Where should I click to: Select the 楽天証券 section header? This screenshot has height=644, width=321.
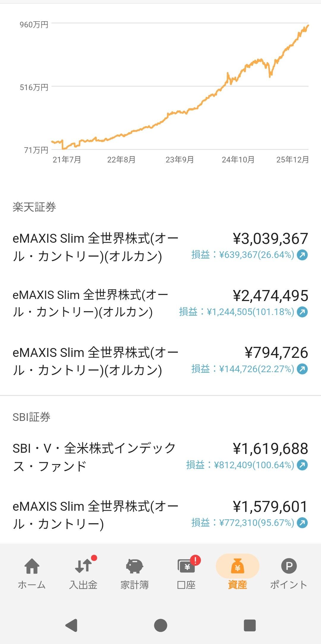tap(34, 207)
